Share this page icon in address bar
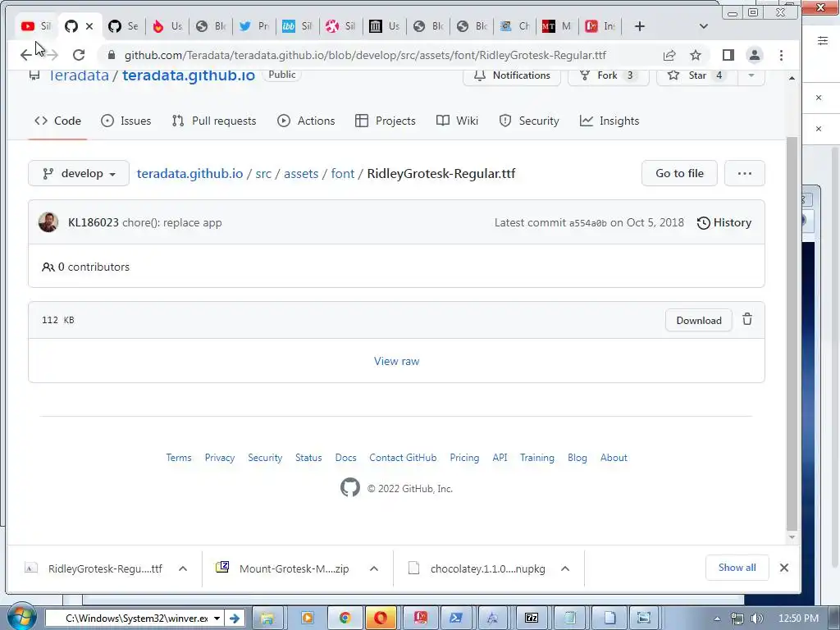 [x=669, y=55]
